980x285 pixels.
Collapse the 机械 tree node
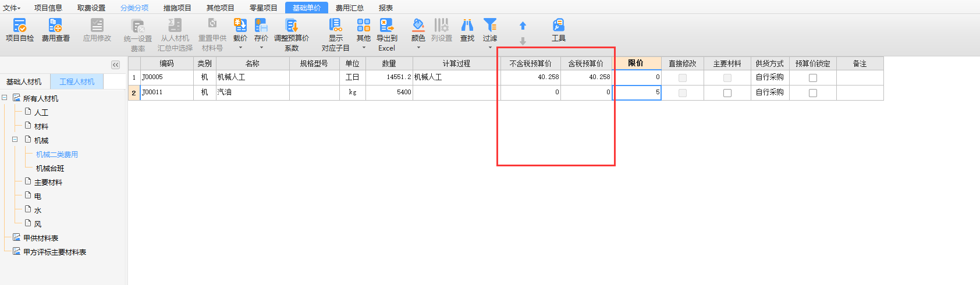tap(15, 140)
